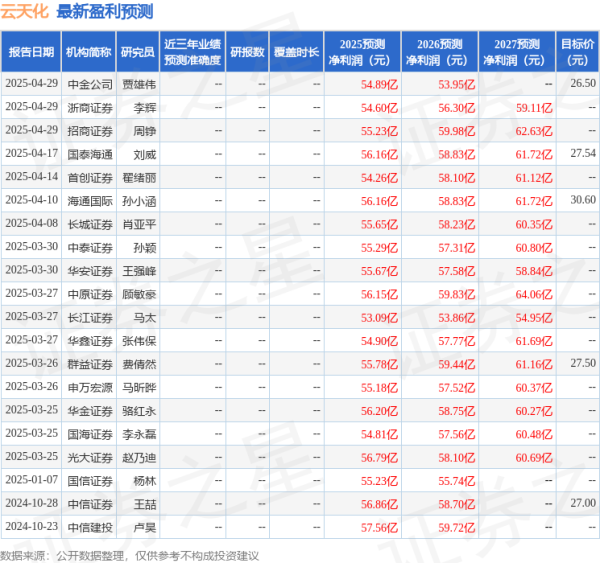Select the 中信建投 institution cell
This screenshot has width=600, height=563.
pyautogui.click(x=88, y=526)
